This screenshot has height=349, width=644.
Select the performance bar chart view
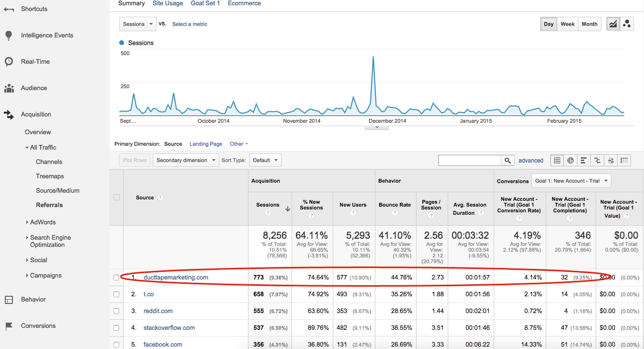point(584,160)
